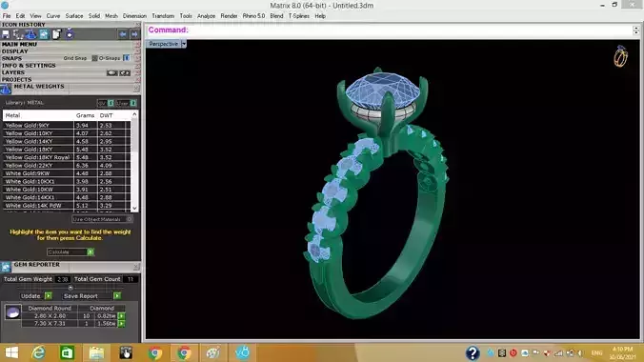
Task: Click the Gem Reporter panel icon
Action: tap(6, 267)
